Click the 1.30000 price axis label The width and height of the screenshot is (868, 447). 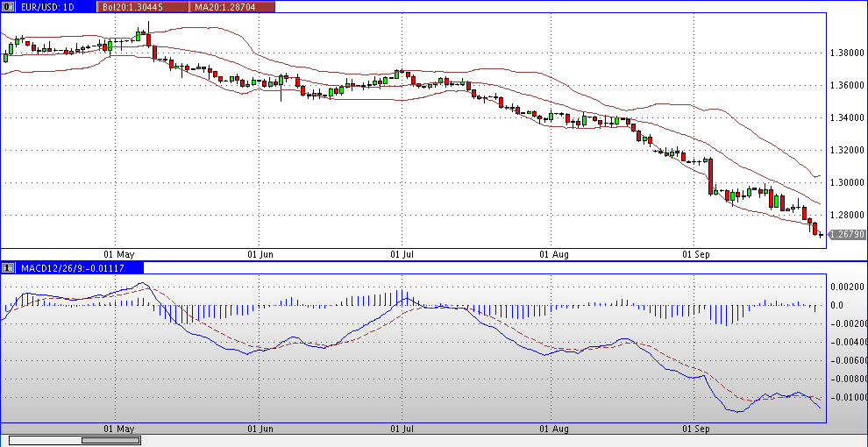[848, 182]
